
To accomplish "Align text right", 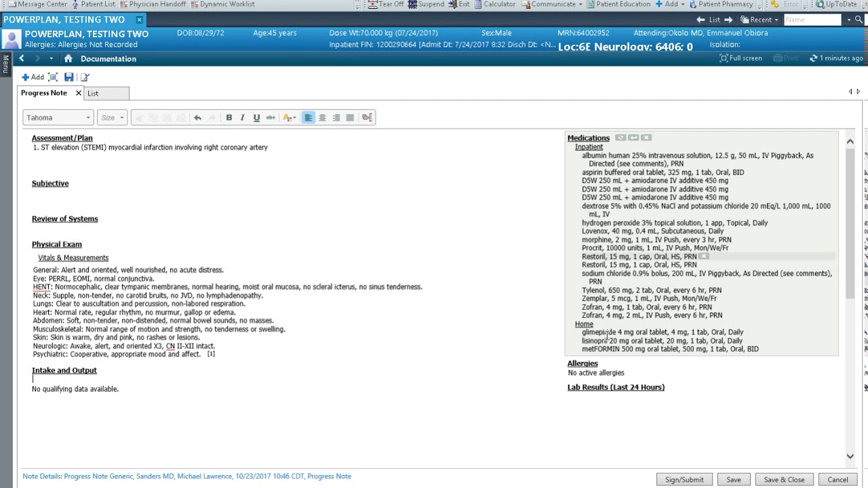I will point(336,118).
